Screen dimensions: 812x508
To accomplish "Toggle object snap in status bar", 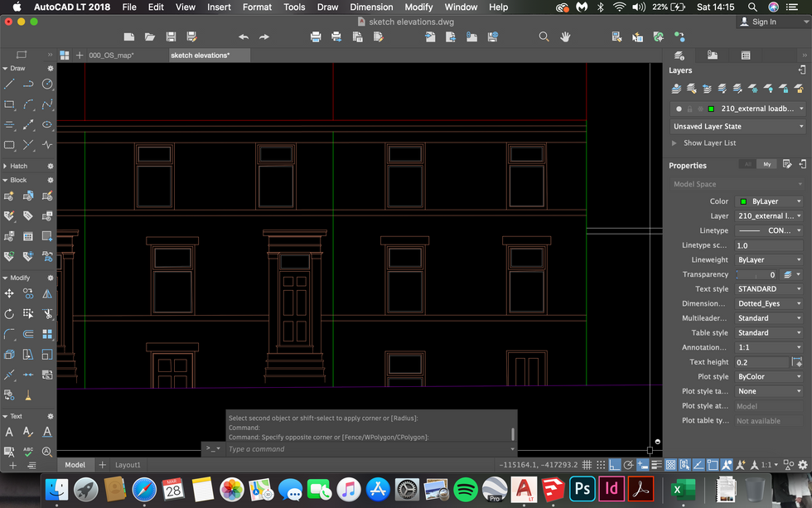I will (713, 465).
